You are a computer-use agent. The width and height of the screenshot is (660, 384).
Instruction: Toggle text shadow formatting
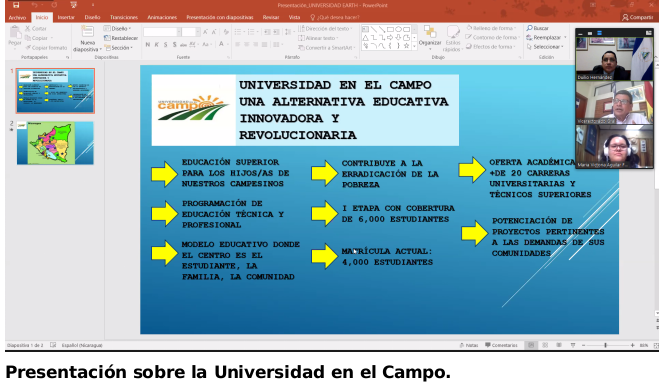point(174,45)
